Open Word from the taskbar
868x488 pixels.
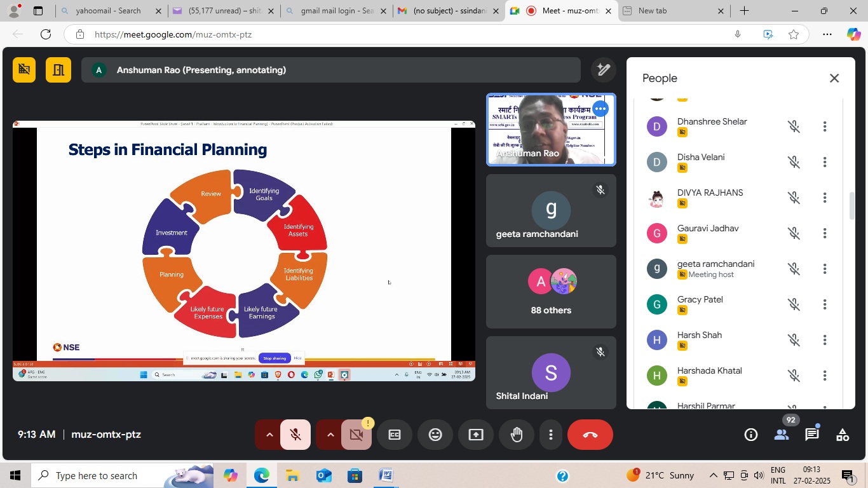pyautogui.click(x=386, y=475)
